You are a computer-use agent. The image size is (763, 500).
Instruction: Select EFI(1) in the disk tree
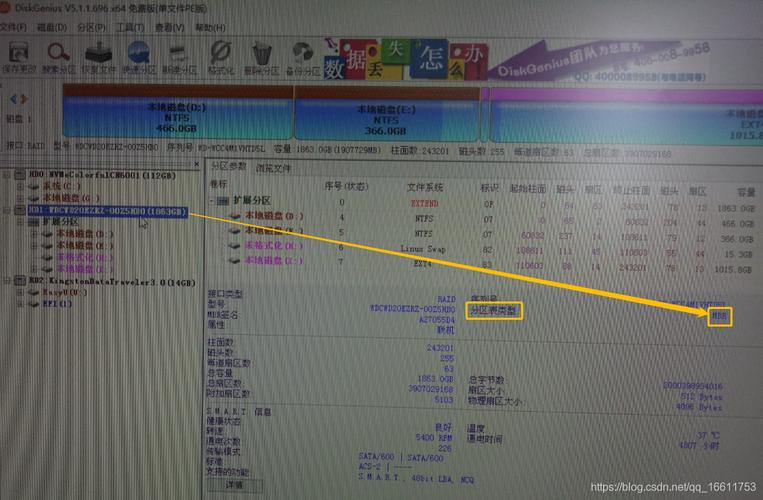click(57, 304)
